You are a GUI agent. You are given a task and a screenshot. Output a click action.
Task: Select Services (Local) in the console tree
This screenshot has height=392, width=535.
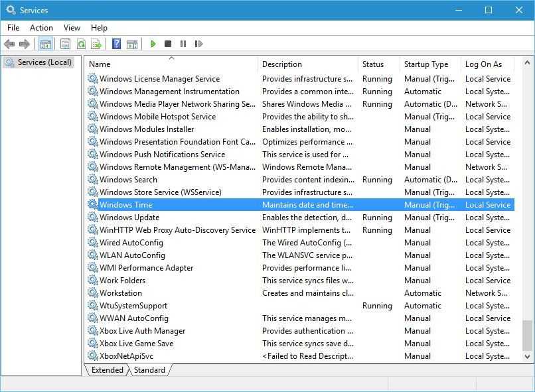[38, 62]
